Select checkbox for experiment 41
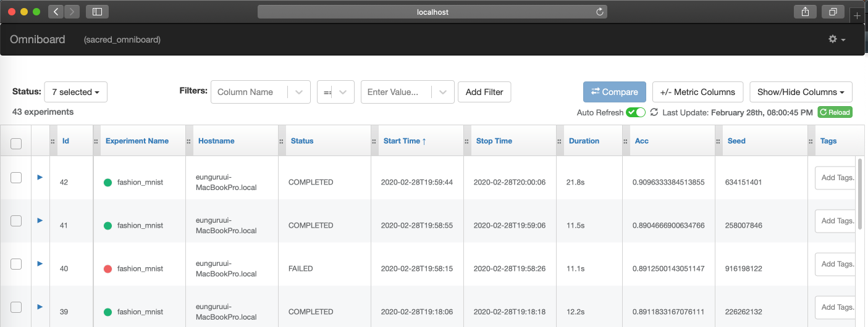The image size is (868, 327). coord(16,221)
